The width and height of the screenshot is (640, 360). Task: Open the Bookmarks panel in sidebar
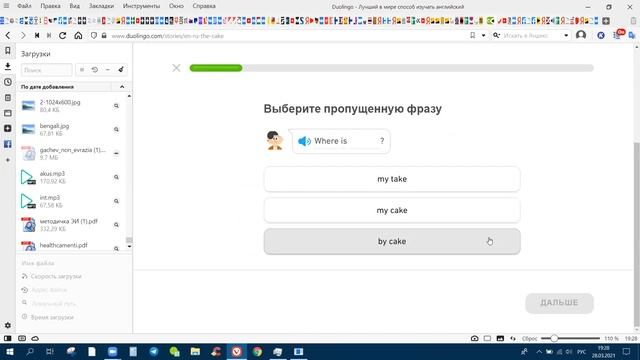coord(7,51)
